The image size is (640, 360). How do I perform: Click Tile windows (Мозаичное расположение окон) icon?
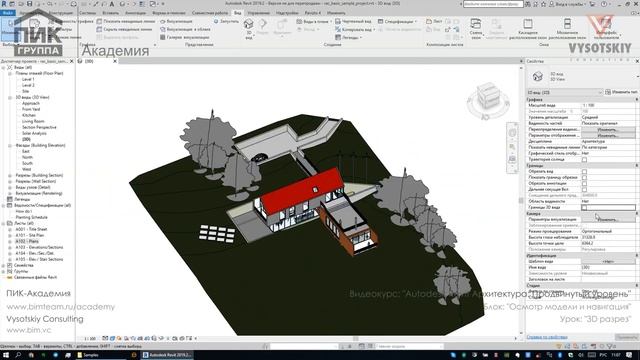point(567,24)
